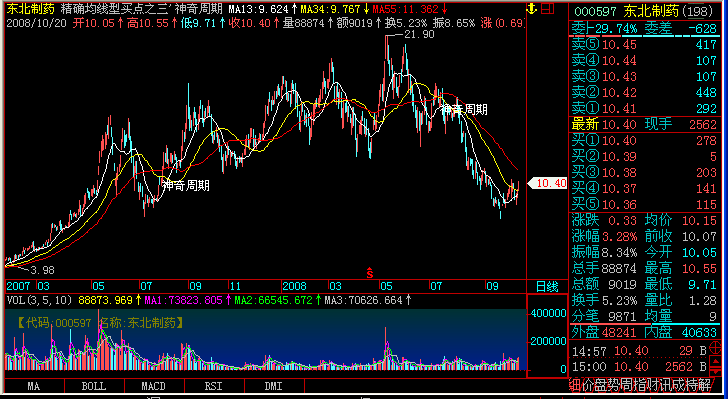The image size is (728, 399).
Task: Click the yellow anchor icon above the chart
Action: pyautogui.click(x=532, y=8)
